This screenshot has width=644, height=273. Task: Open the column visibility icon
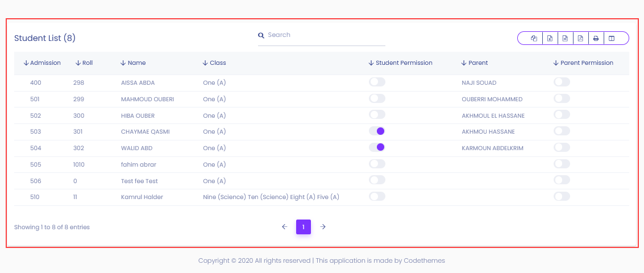click(x=612, y=38)
